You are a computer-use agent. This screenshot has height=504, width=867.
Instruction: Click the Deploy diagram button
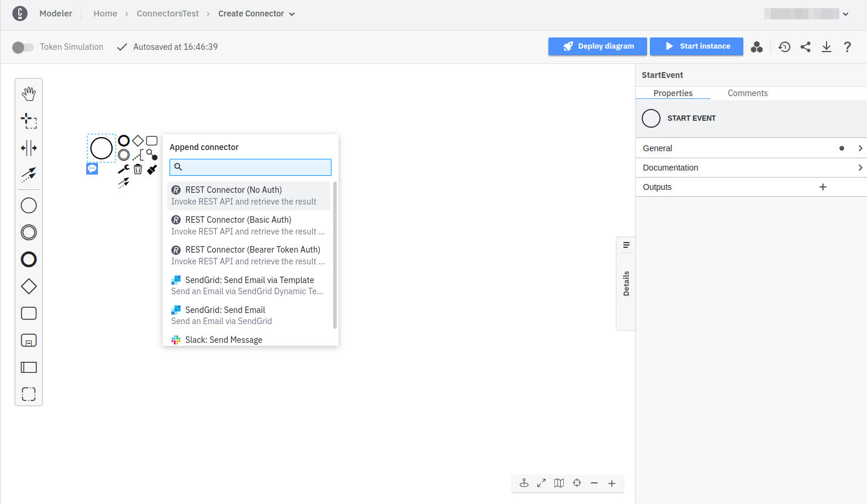[x=597, y=46]
